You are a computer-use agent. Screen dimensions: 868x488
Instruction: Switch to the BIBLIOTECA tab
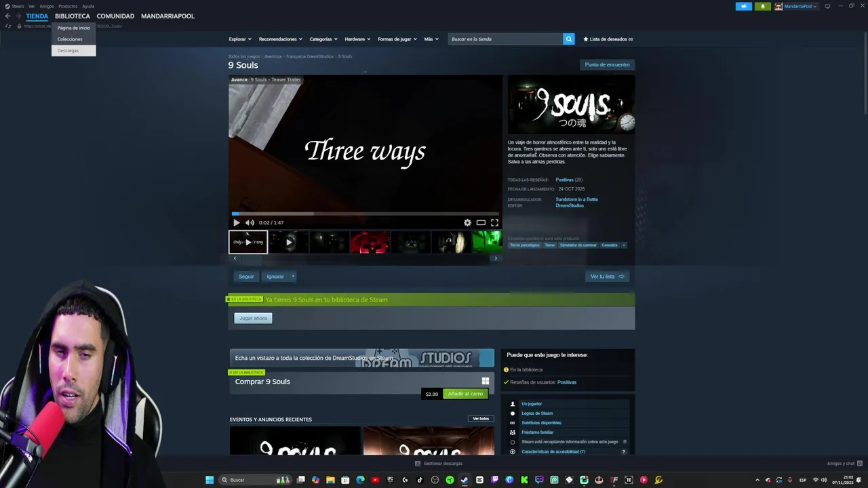73,16
